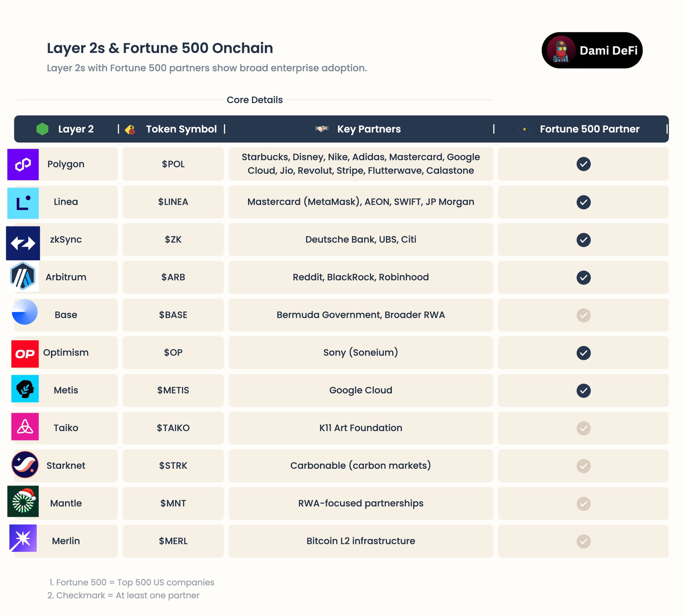683x616 pixels.
Task: Click the Linea light-blue logo
Action: (x=23, y=203)
